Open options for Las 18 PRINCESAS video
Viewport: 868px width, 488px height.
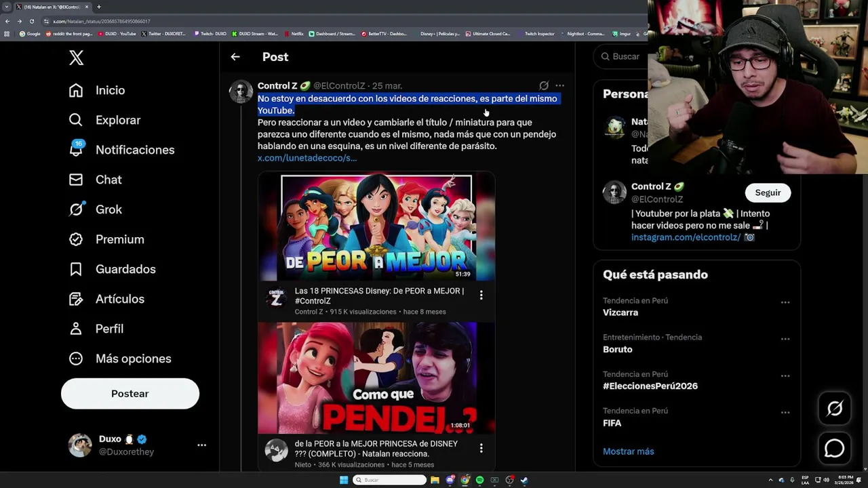pos(481,296)
